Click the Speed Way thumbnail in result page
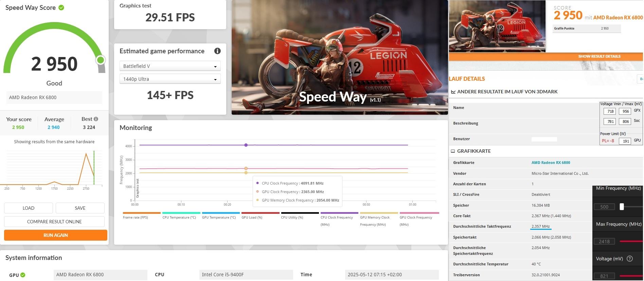The height and width of the screenshot is (281, 644). 497,26
